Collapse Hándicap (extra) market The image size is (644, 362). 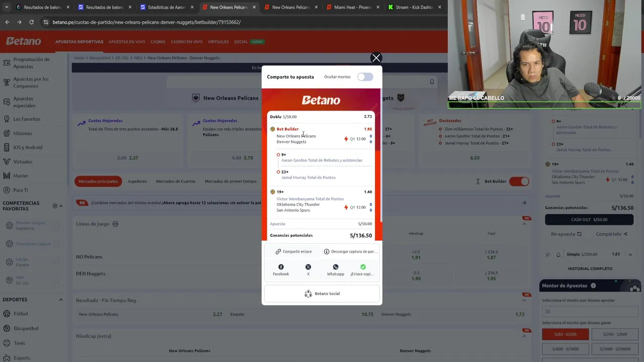pyautogui.click(x=524, y=336)
